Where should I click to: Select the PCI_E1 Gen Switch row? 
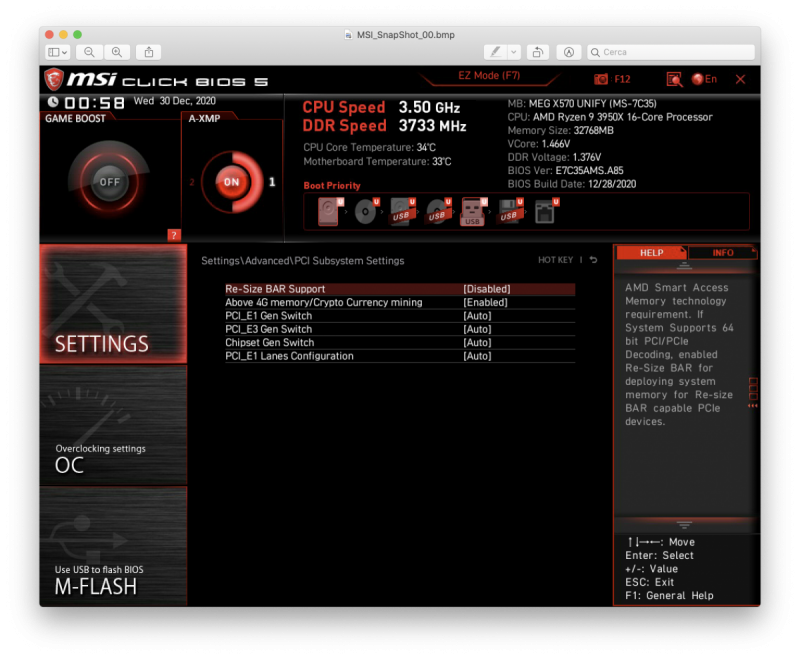(x=400, y=316)
